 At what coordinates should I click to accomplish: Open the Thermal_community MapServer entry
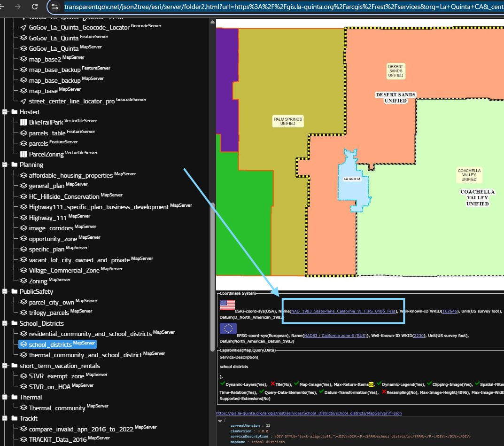[x=57, y=408]
